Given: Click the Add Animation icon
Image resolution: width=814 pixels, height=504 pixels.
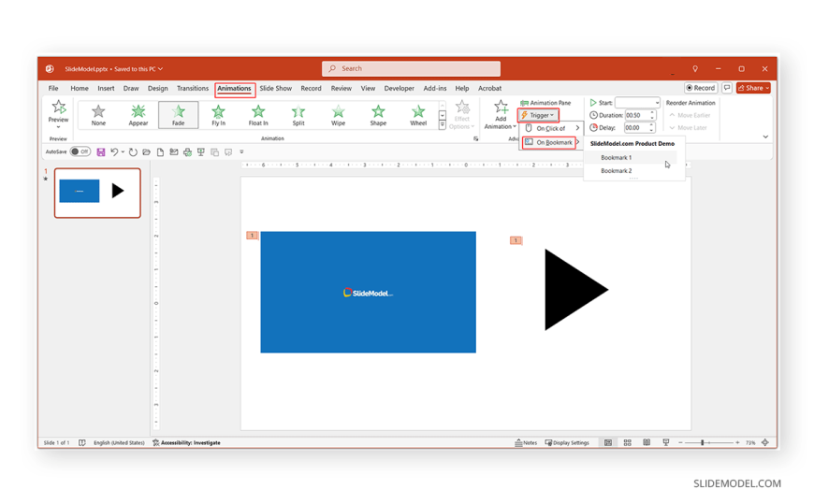Looking at the screenshot, I should click(501, 107).
